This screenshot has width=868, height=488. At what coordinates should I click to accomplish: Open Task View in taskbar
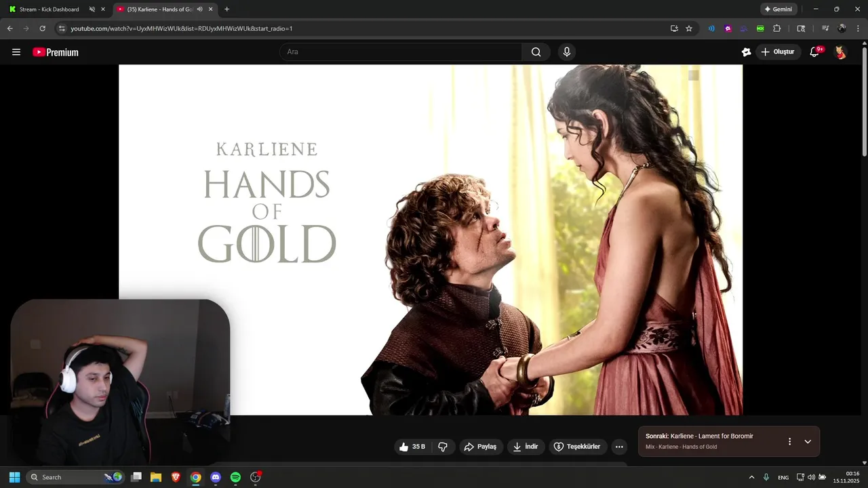tap(136, 477)
